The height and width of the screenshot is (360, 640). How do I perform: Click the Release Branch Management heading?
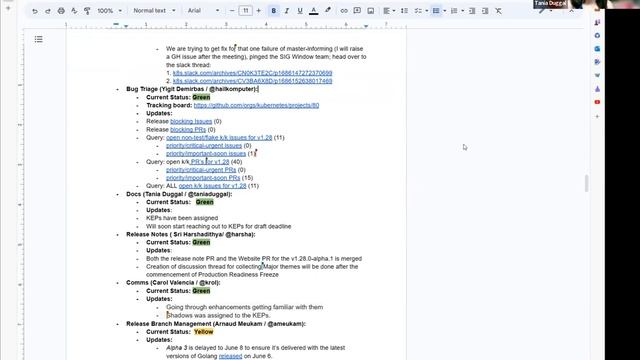point(216,324)
